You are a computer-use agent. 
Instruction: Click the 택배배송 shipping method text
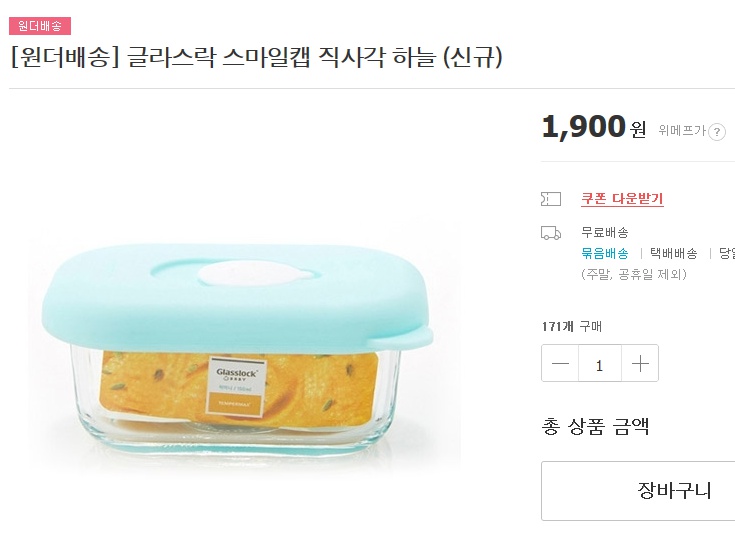[x=674, y=253]
